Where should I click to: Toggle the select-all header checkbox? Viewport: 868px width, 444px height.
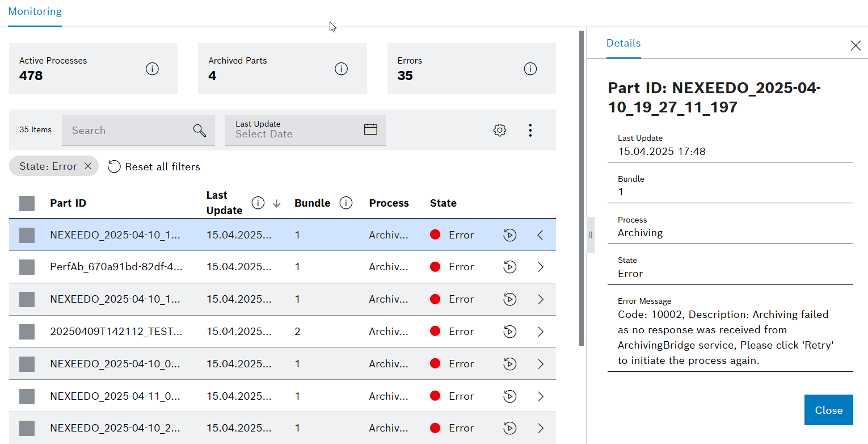coord(27,203)
